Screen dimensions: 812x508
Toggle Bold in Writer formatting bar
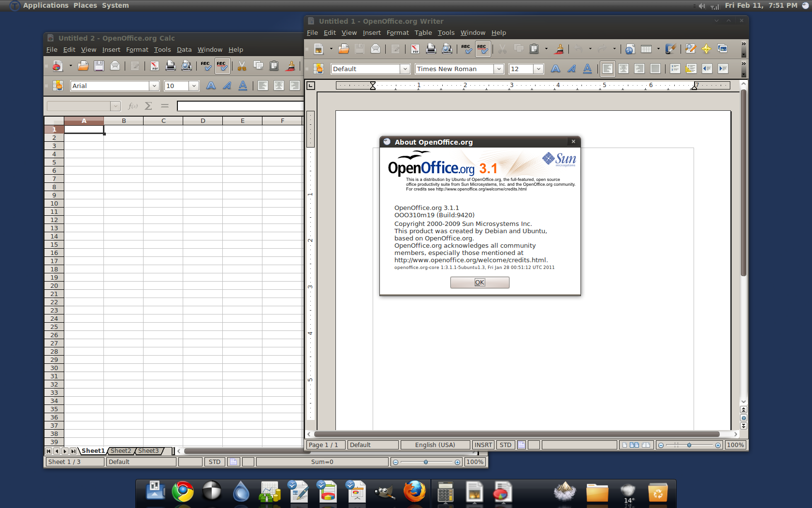[556, 69]
